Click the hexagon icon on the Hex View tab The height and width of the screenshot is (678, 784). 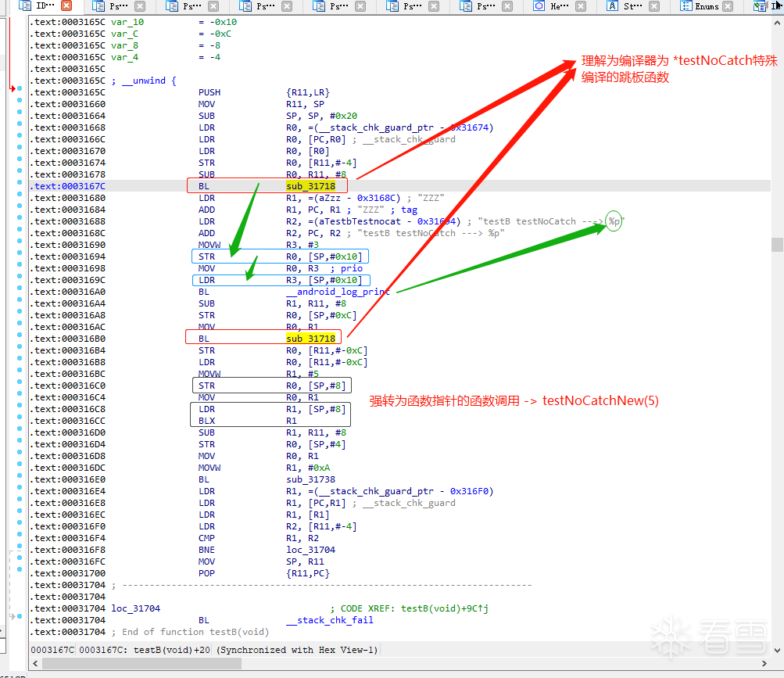(539, 6)
